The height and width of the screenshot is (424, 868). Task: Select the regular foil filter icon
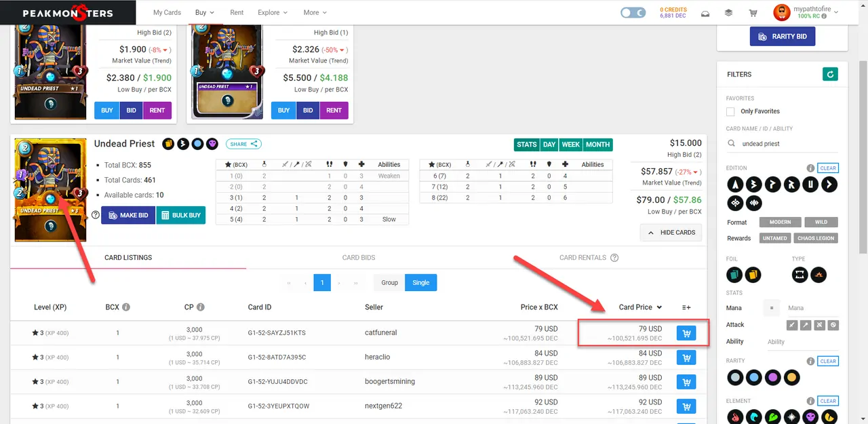[x=734, y=275]
